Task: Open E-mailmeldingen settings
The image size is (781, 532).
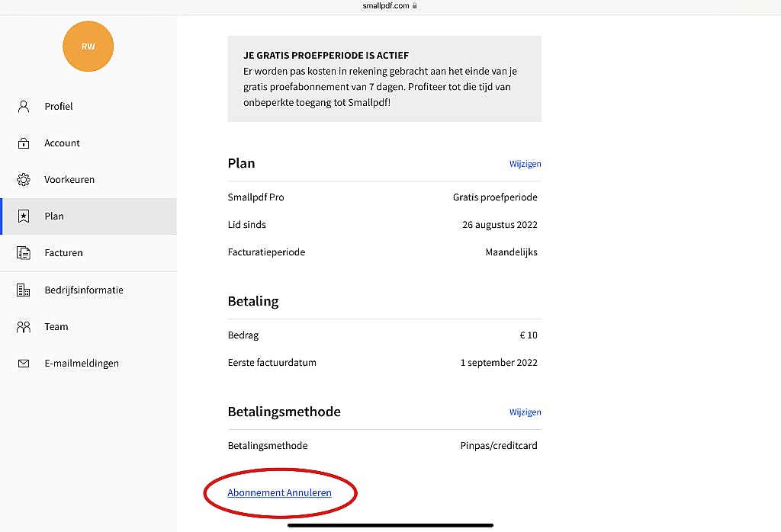Action: pos(82,364)
